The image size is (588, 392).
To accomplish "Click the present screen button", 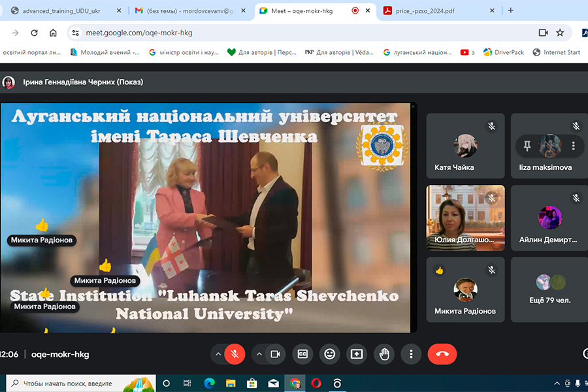I will coord(357,354).
